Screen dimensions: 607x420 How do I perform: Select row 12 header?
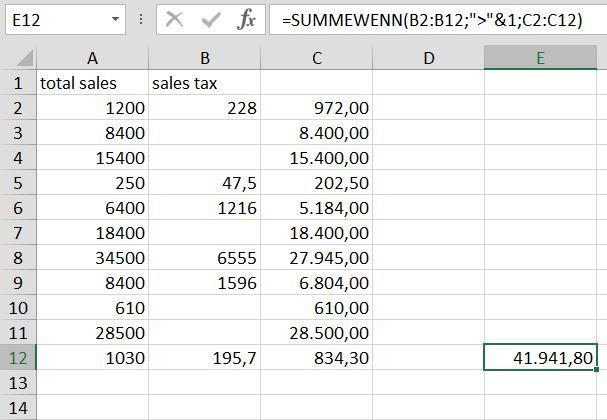pyautogui.click(x=18, y=358)
